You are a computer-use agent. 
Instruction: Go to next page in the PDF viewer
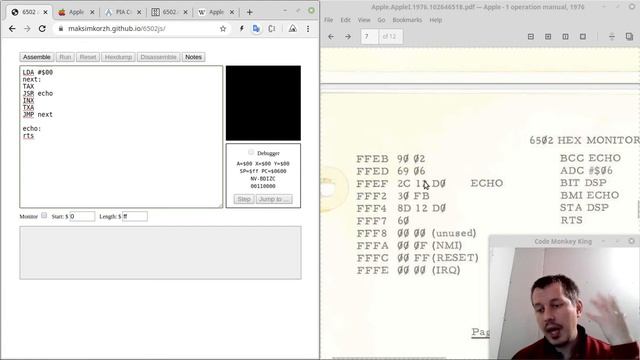[348, 37]
